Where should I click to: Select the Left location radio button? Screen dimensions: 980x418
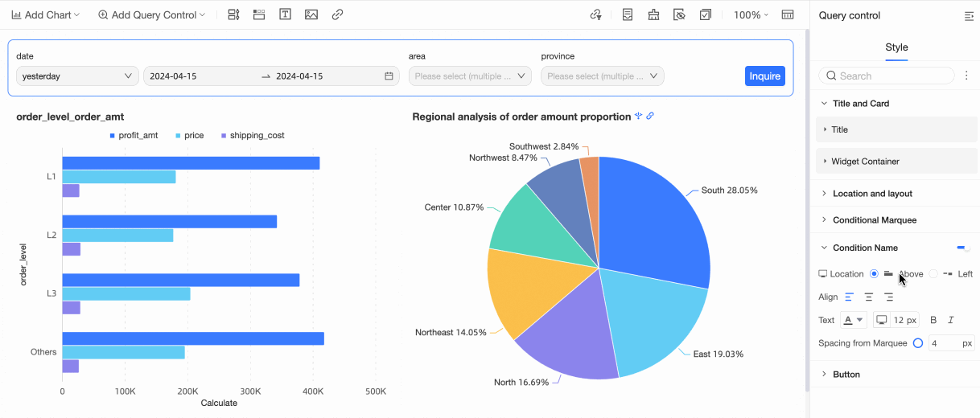933,274
